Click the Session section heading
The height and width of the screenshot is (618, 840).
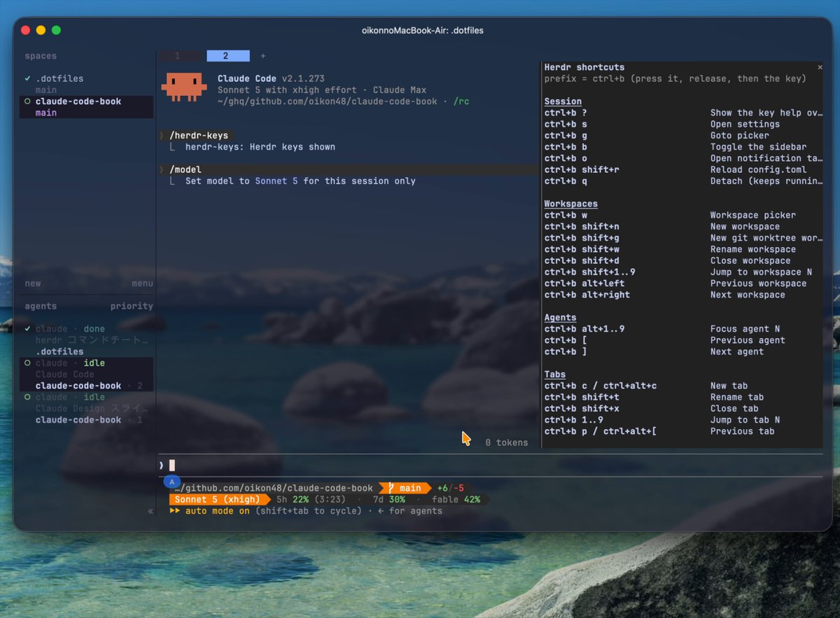(x=563, y=101)
